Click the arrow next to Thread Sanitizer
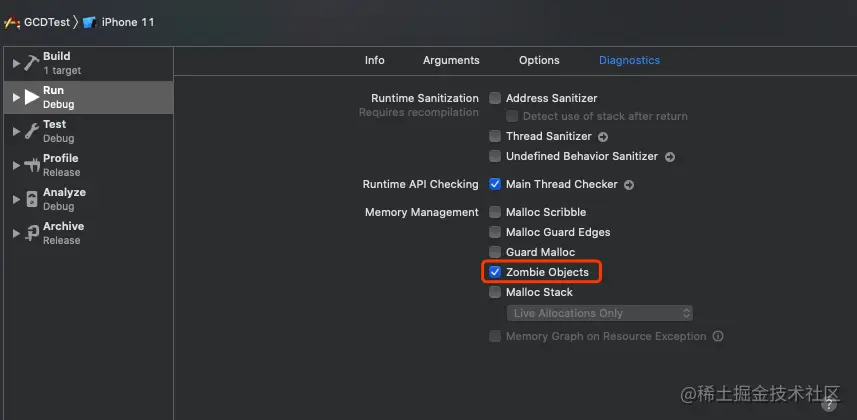Screen dimensions: 857x420 pos(603,137)
